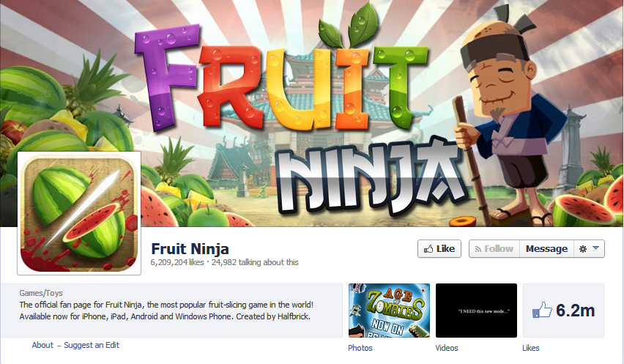
Task: Click the Like button with thumbs-up
Action: coord(439,248)
